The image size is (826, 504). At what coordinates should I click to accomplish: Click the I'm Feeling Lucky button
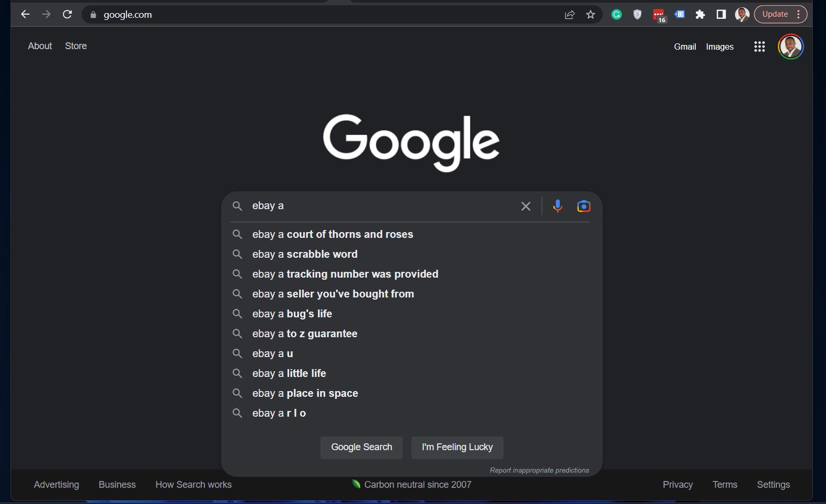coord(457,448)
